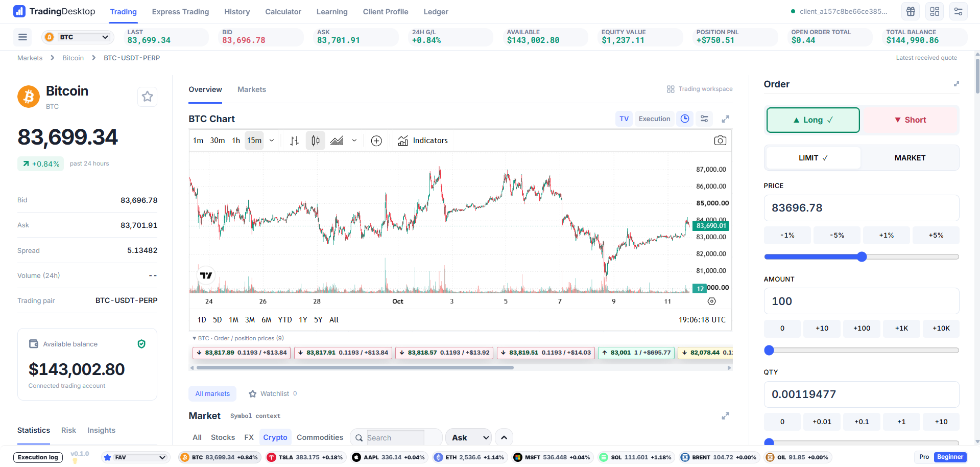Expand the Order panel
Viewport: 980px width, 467px height.
pos(957,84)
